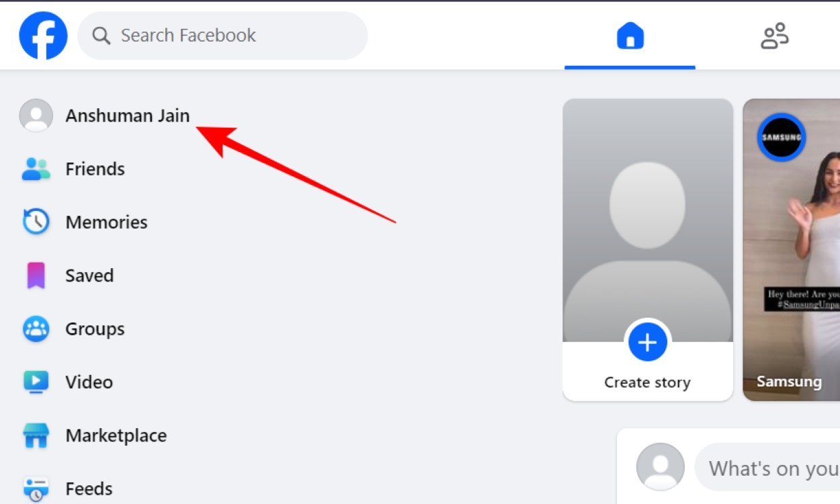Click the Video play icon
This screenshot has width=840, height=504.
click(x=36, y=382)
